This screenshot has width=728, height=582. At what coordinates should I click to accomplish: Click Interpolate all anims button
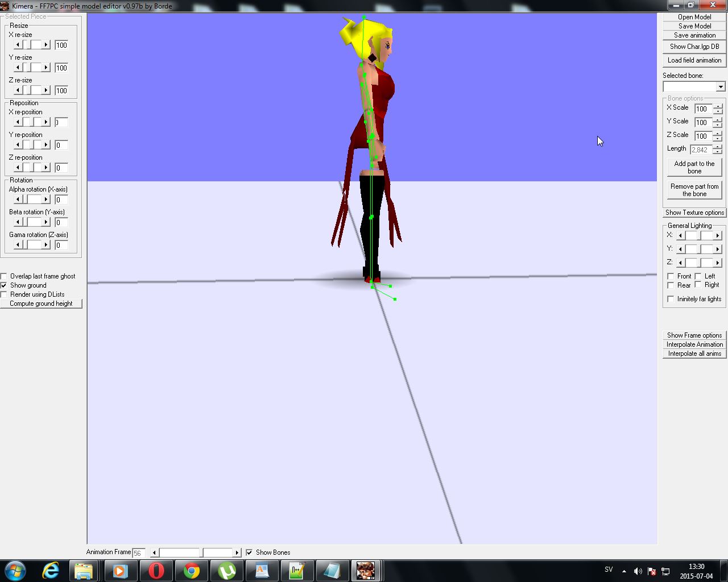(x=694, y=354)
